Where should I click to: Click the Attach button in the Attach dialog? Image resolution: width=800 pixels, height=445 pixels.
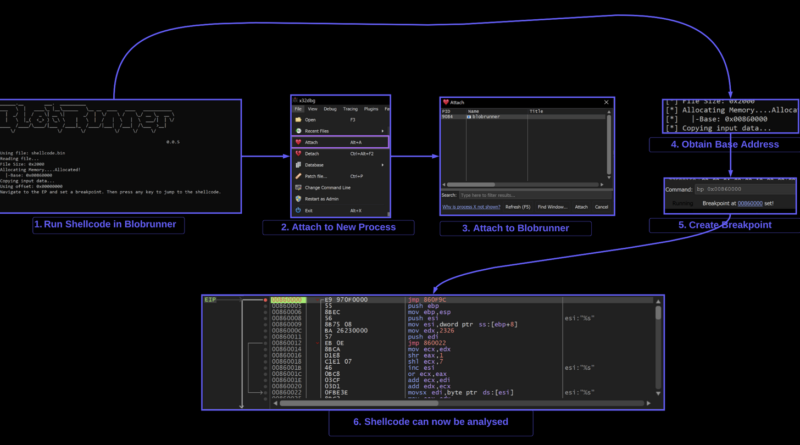(x=581, y=207)
